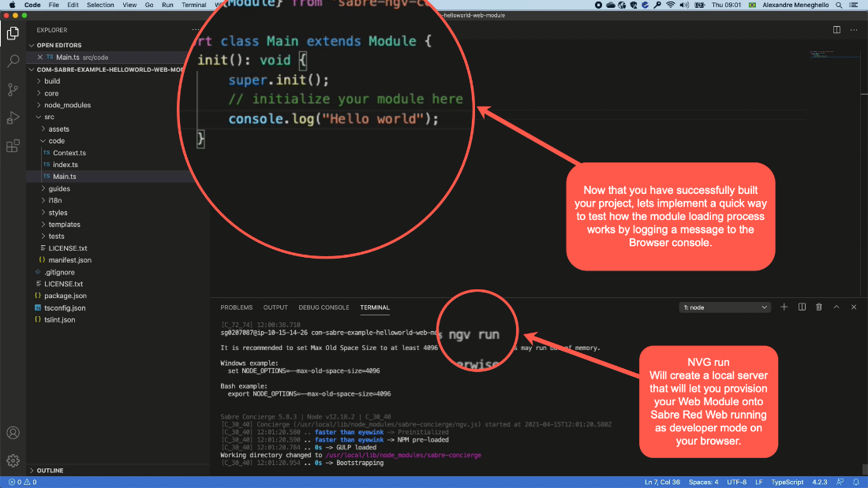Open manifest.json file
Screen dimensions: 868x488
tap(69, 260)
